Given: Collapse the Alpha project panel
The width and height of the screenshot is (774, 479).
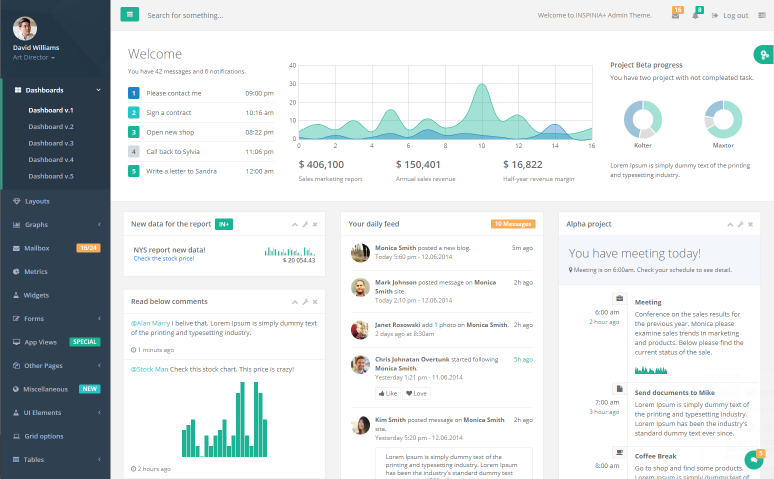Looking at the screenshot, I should point(730,224).
